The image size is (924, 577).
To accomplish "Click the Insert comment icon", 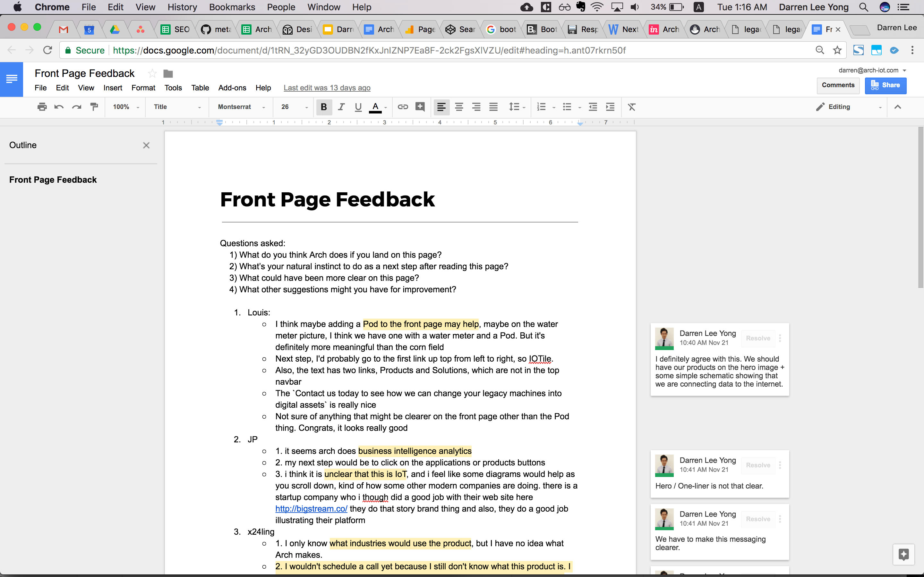I will click(420, 107).
